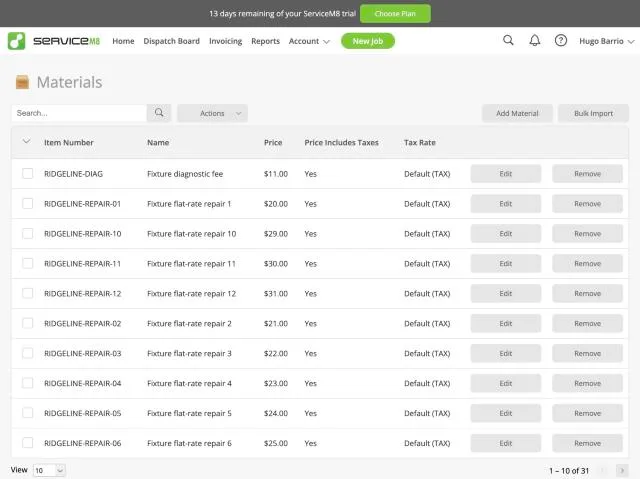The width and height of the screenshot is (640, 479).
Task: Sort by Name column header
Action: 158,142
